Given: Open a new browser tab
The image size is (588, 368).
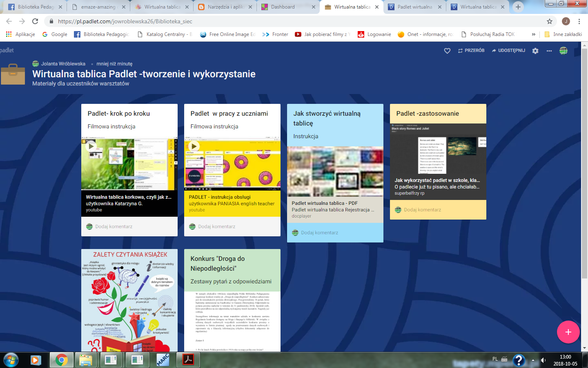Looking at the screenshot, I should point(518,7).
